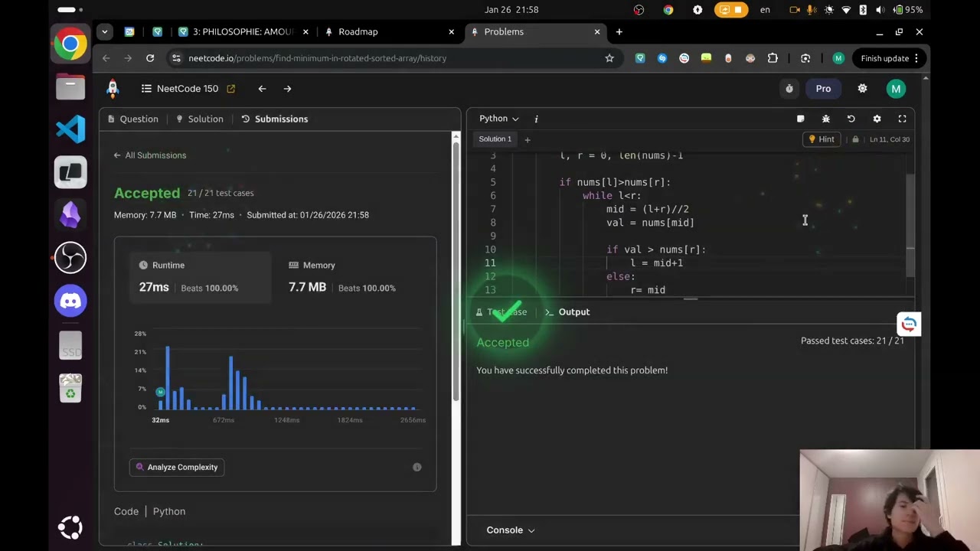
Task: Switch to the Roadmap browser tab
Action: (389, 31)
